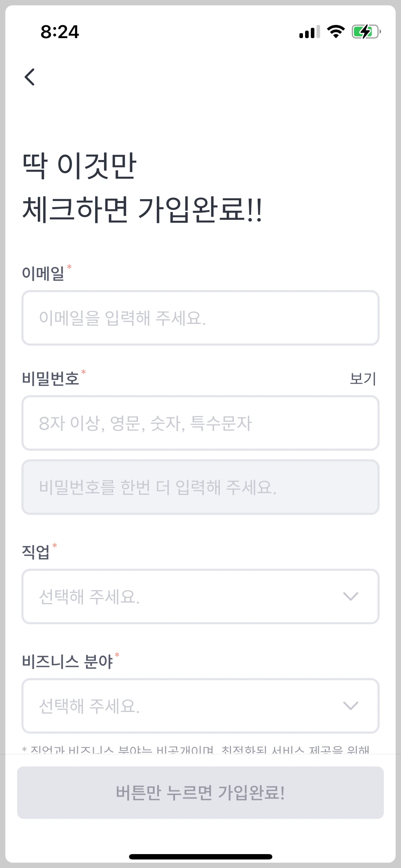The width and height of the screenshot is (401, 868).
Task: Toggle password visibility with 보기
Action: pyautogui.click(x=363, y=378)
